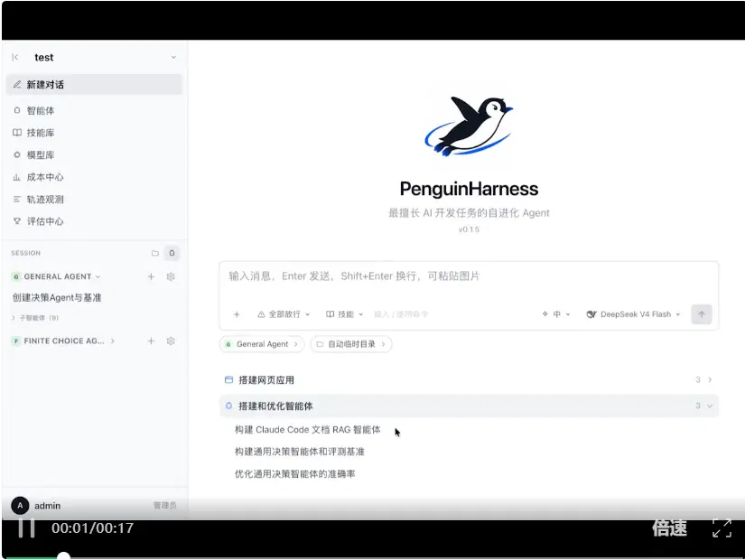Image resolution: width=745 pixels, height=560 pixels.
Task: Click the 管理员 role label
Action: pos(165,506)
